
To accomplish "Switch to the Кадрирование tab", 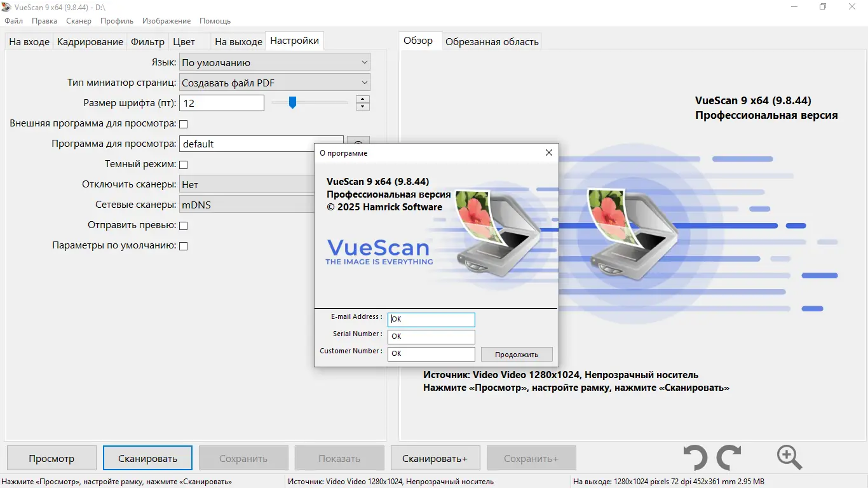I will 90,41.
